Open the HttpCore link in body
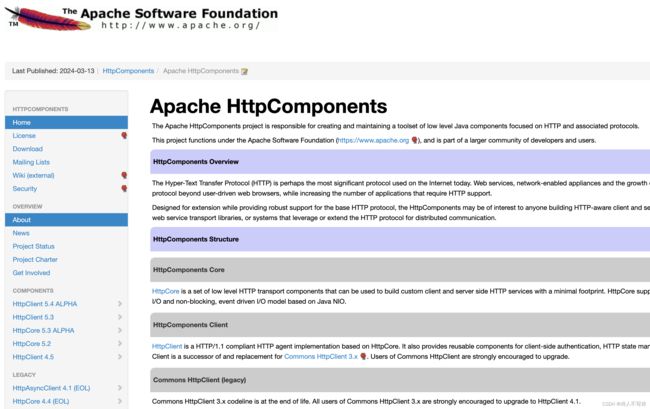The height and width of the screenshot is (409, 650). [165, 291]
